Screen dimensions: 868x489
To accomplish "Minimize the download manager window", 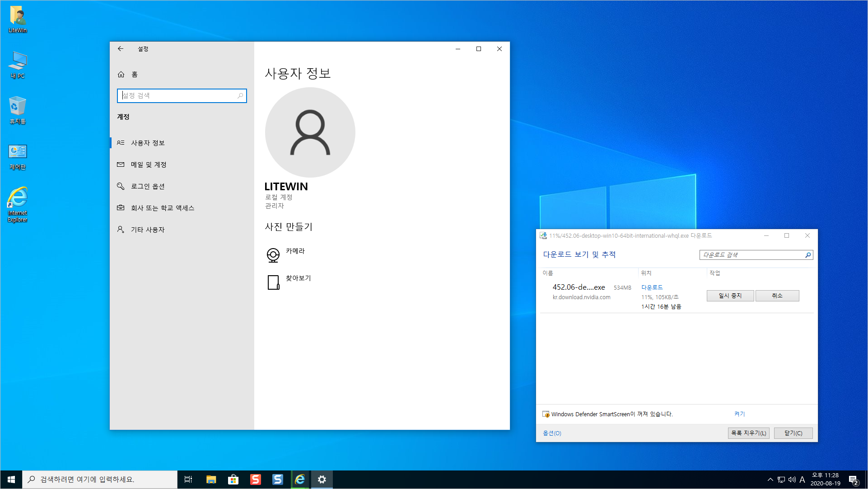I will click(x=766, y=235).
